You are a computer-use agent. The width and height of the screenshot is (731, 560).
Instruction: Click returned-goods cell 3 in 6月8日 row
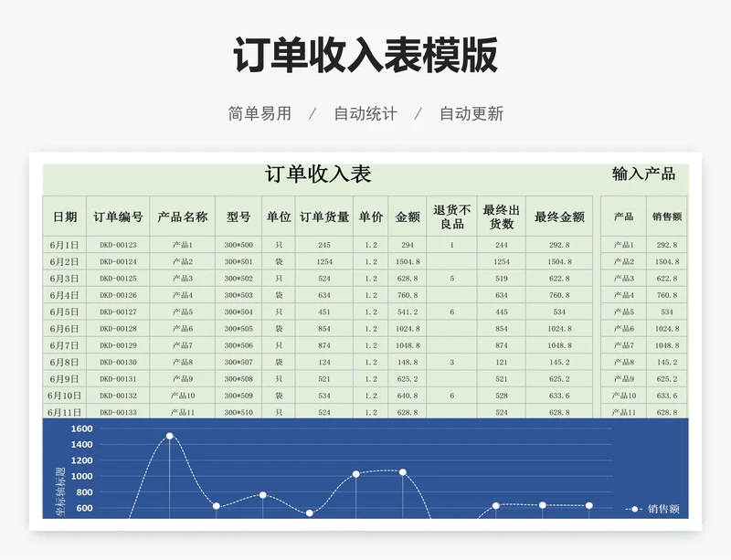[451, 363]
